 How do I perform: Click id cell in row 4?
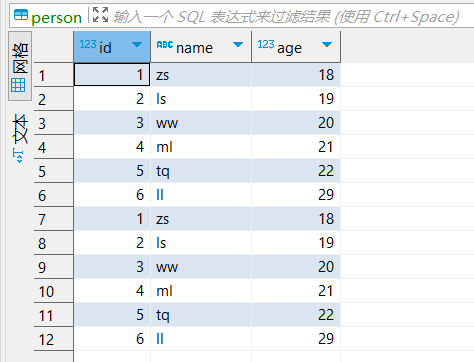point(112,147)
